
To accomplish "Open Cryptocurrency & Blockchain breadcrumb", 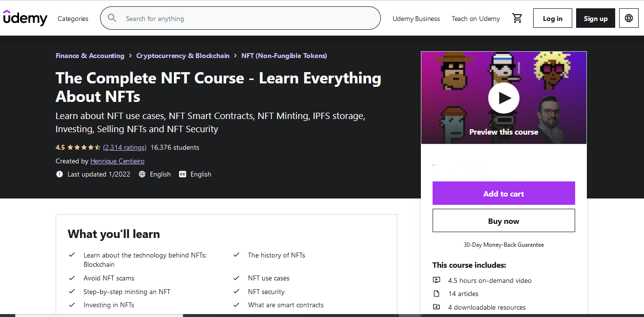I will [x=183, y=56].
